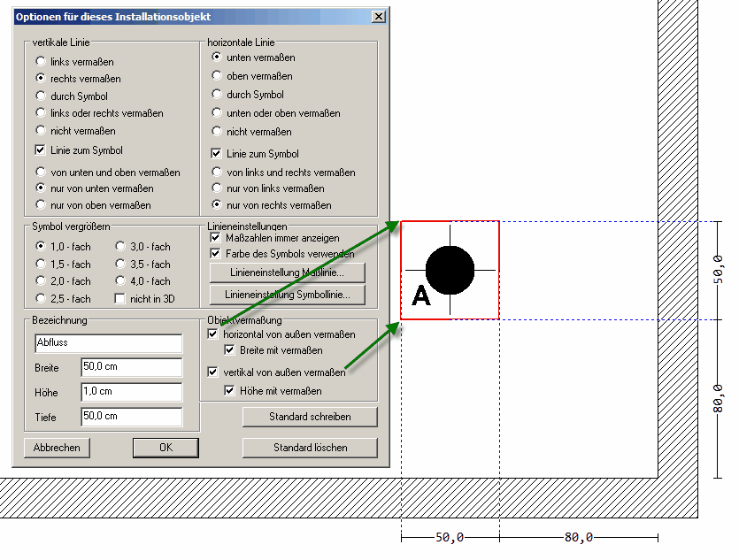Screen dimensions: 739x560
Task: Disable 'Maßzahlen immer anzeigen' checkbox
Action: 215,238
